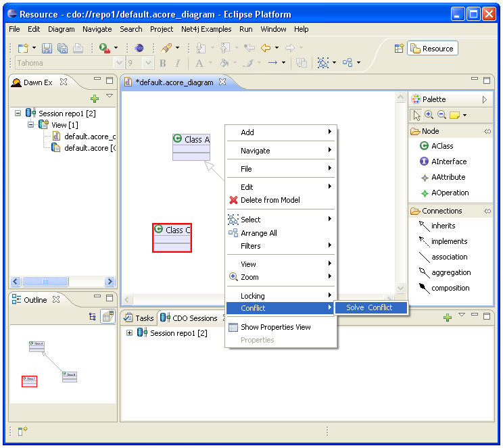Click the Arrange All toolbar icon
This screenshot has height=448, width=503.
[x=348, y=63]
